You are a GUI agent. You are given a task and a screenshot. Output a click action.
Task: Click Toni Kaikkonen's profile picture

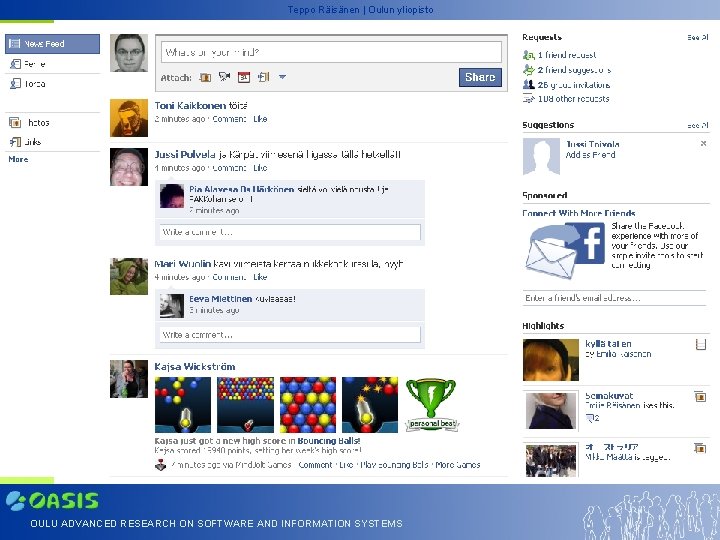pos(129,118)
